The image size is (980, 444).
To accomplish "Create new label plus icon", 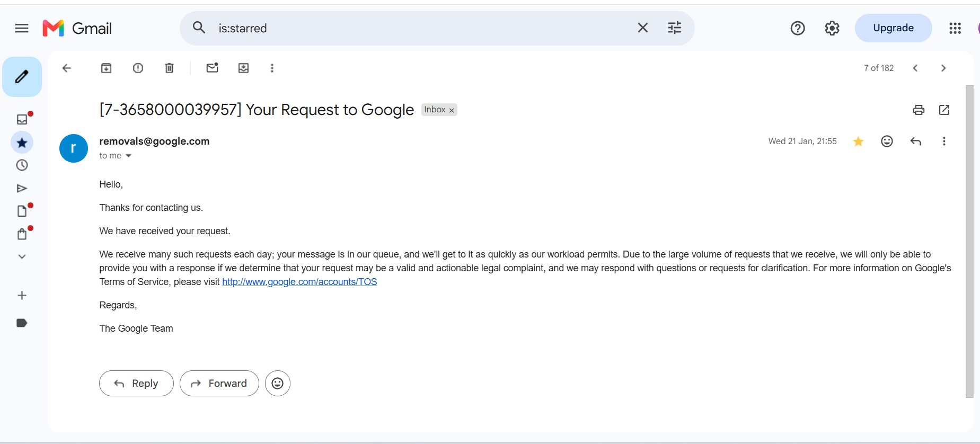I will click(22, 295).
